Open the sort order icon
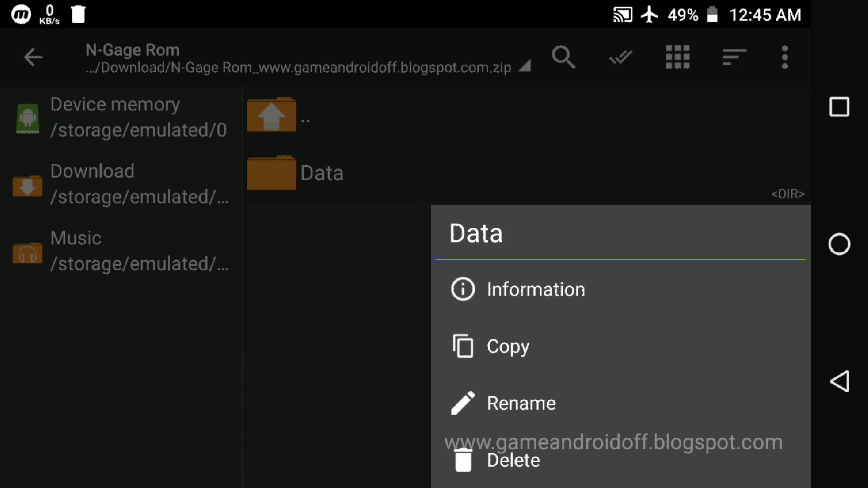This screenshot has width=868, height=488. pos(734,57)
